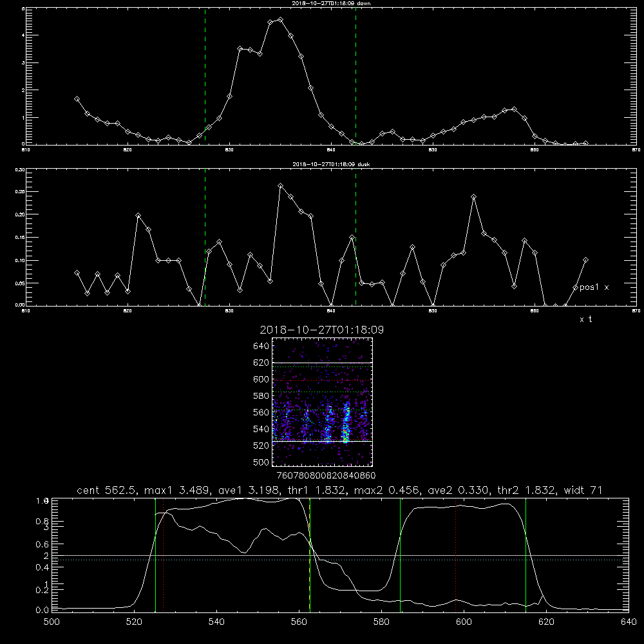Click the 0.0 y-axis label on the bottom plot
The width and height of the screenshot is (644, 644).
pos(43,611)
